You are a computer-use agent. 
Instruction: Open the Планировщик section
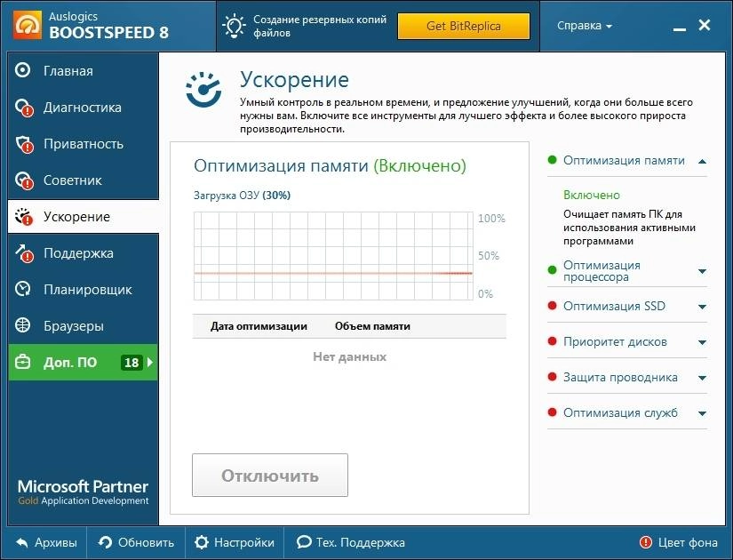pyautogui.click(x=84, y=290)
